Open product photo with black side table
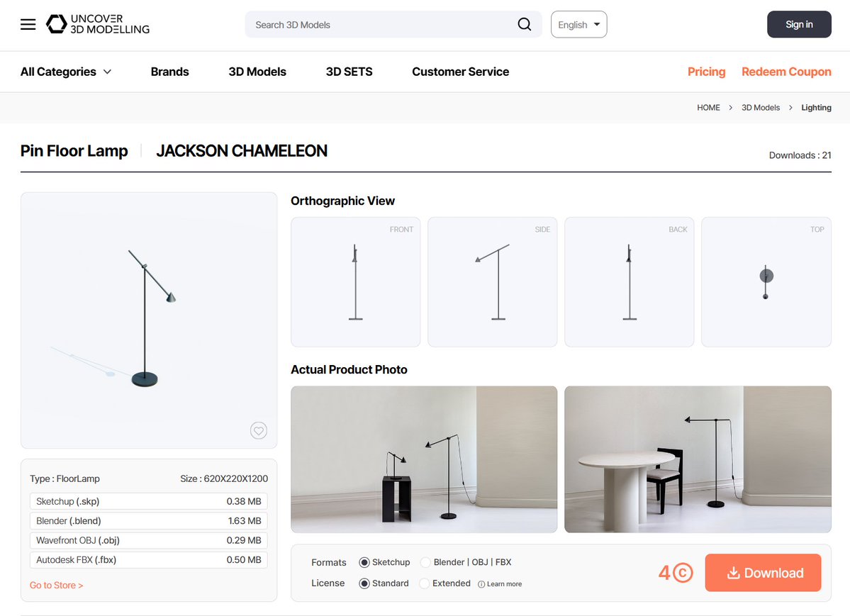 click(424, 459)
